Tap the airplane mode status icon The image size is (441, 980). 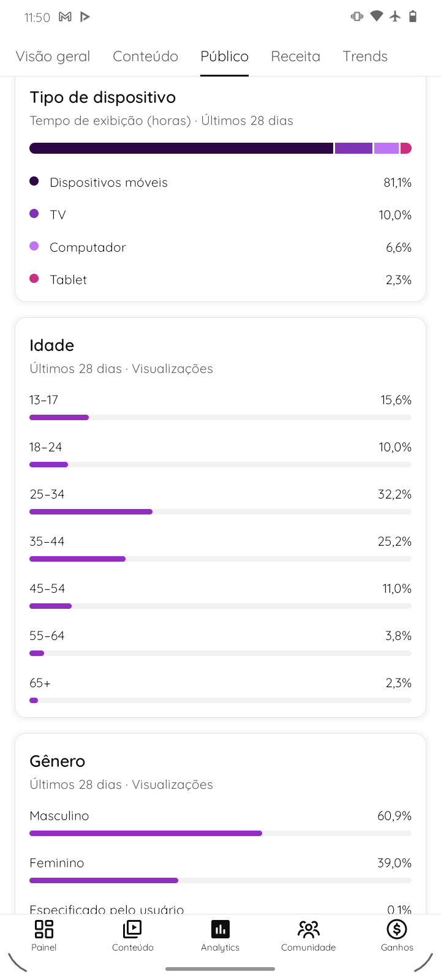[395, 17]
